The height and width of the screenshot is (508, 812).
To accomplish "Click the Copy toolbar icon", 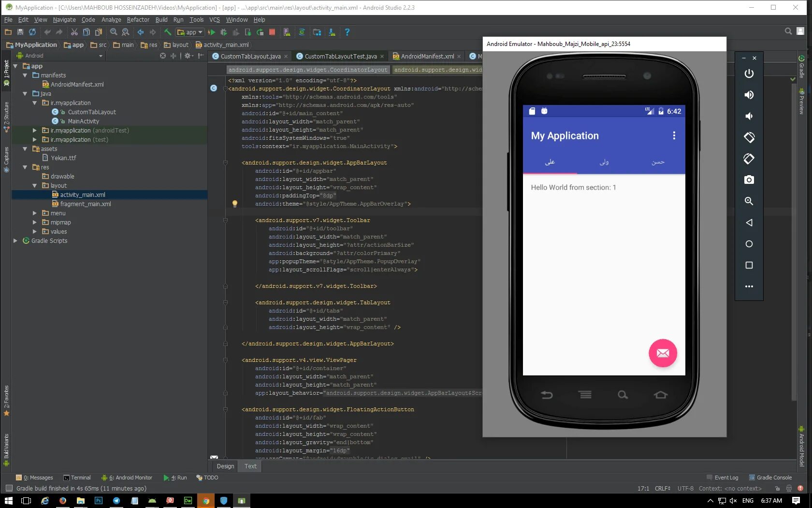I will pyautogui.click(x=86, y=32).
